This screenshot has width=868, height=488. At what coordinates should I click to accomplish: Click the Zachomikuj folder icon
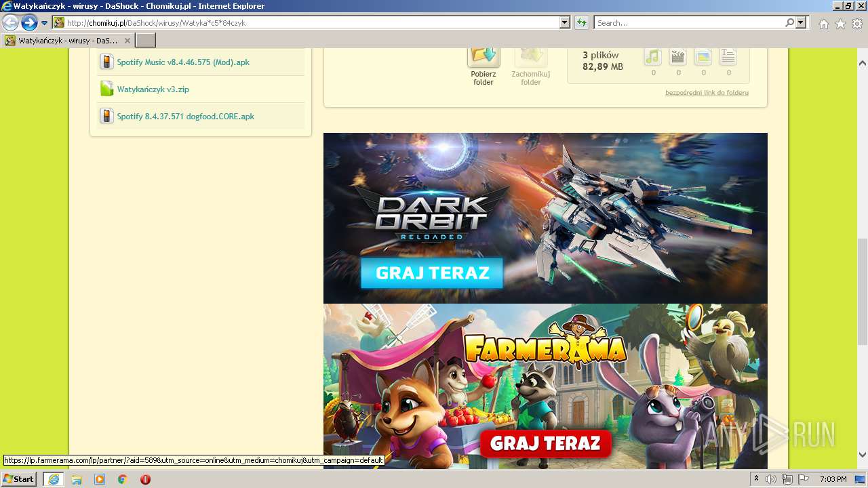click(530, 56)
